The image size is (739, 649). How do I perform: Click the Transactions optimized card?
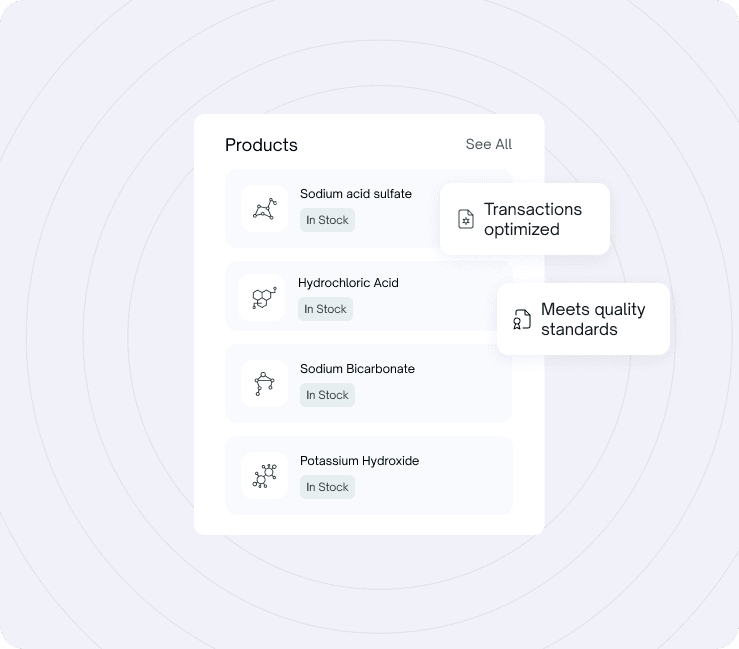pos(525,219)
